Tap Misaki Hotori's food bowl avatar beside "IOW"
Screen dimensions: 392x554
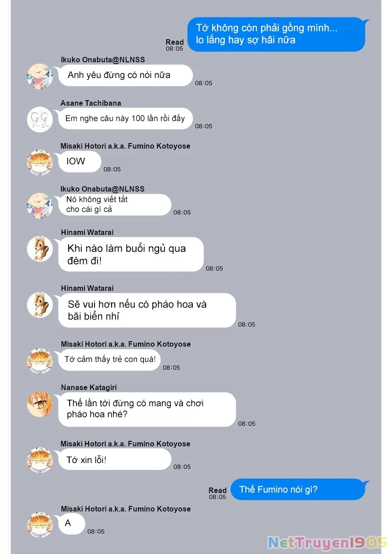[x=40, y=163]
